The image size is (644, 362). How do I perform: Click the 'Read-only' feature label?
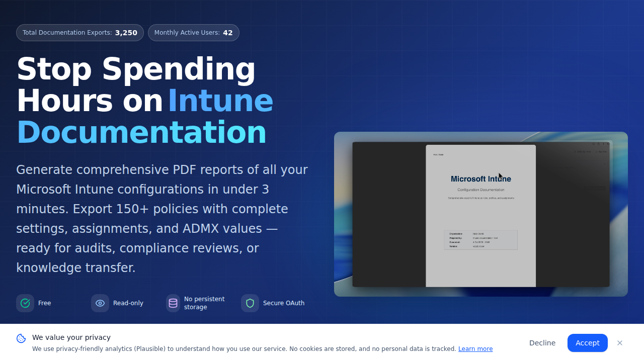128,303
